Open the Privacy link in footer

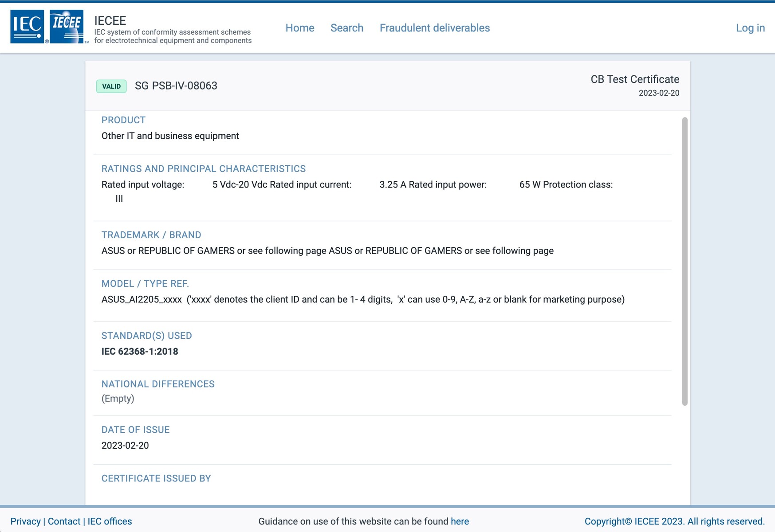click(x=25, y=521)
